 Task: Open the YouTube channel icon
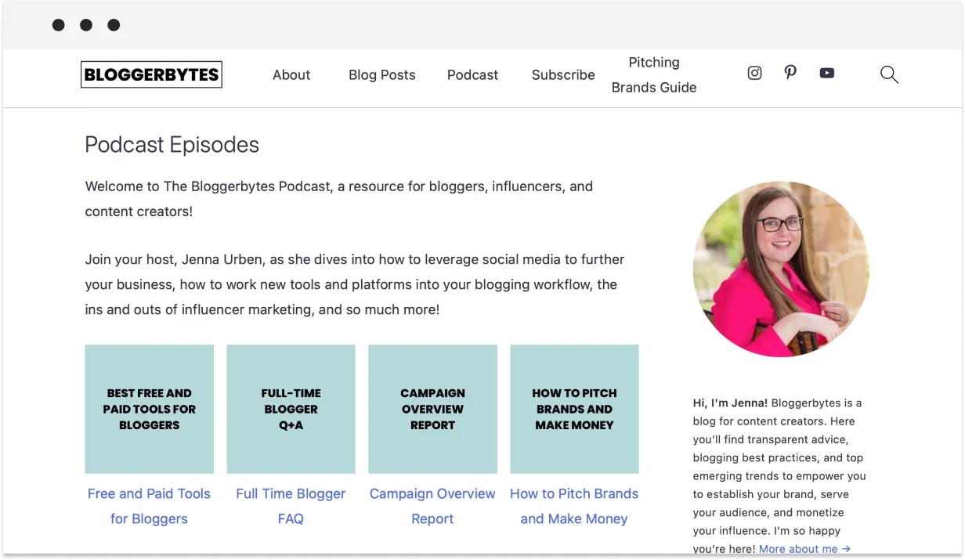point(826,73)
